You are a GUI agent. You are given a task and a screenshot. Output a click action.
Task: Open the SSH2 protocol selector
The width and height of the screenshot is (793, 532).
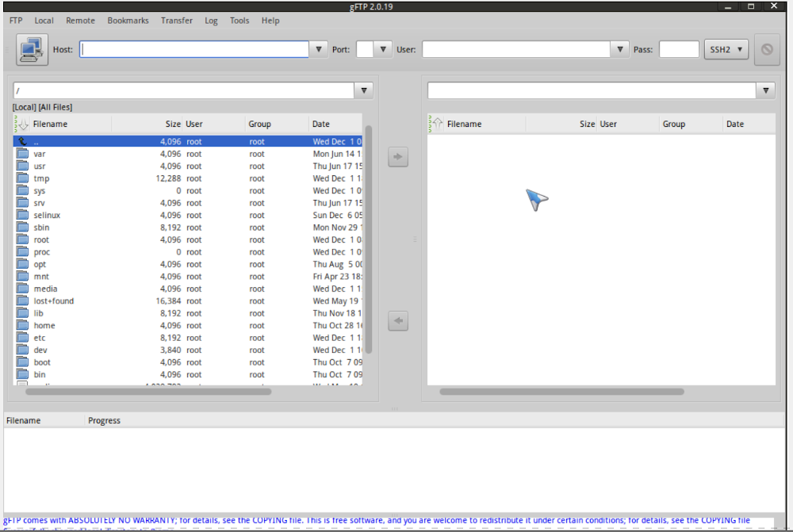tap(726, 50)
